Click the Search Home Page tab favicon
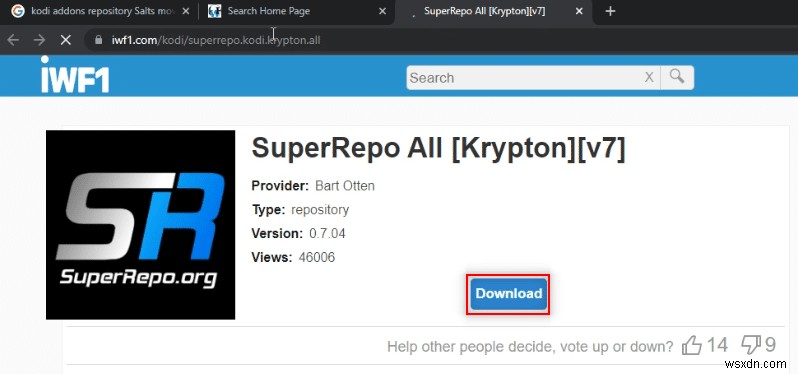This screenshot has width=798, height=374. click(215, 11)
